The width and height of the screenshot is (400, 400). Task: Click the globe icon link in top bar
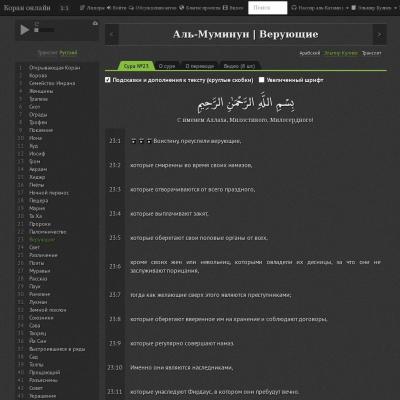point(182,7)
